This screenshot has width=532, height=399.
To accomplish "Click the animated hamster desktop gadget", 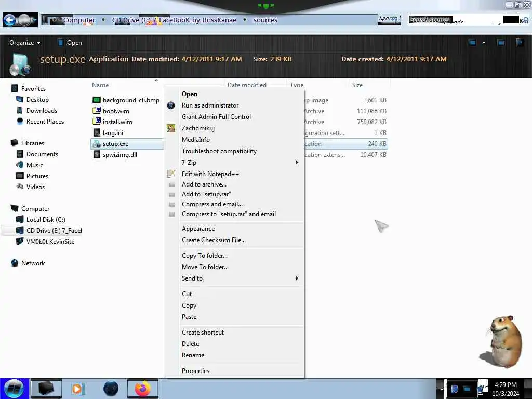I will point(501,342).
